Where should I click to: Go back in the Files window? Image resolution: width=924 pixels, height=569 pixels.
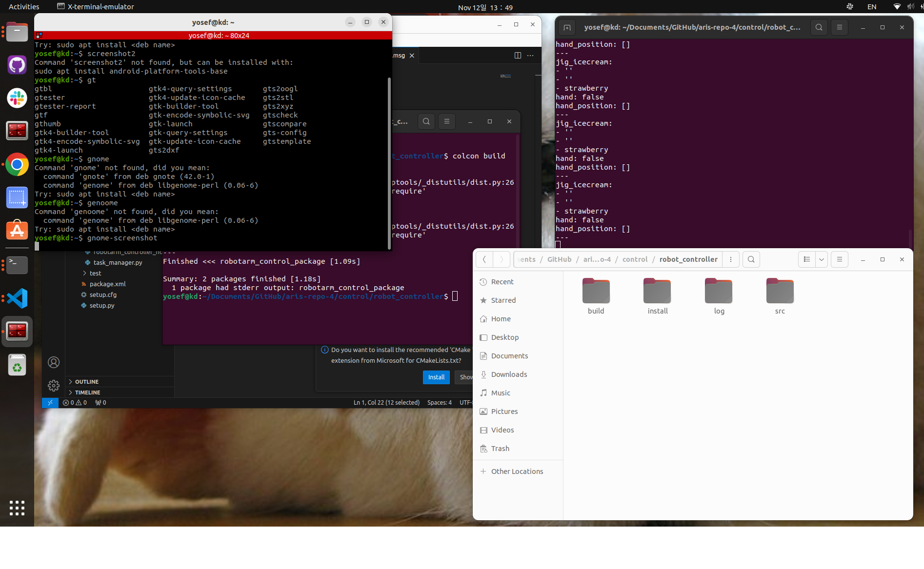484,259
